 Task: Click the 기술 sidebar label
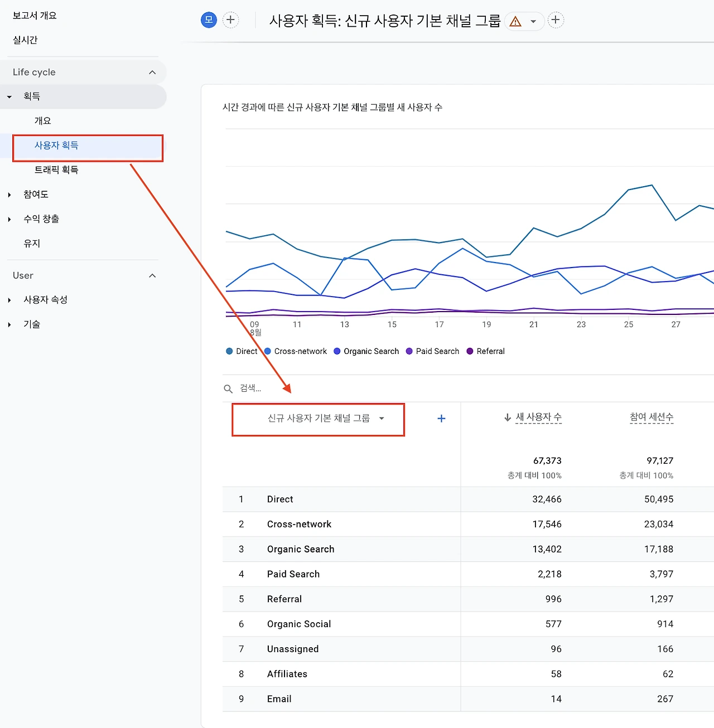click(x=32, y=324)
